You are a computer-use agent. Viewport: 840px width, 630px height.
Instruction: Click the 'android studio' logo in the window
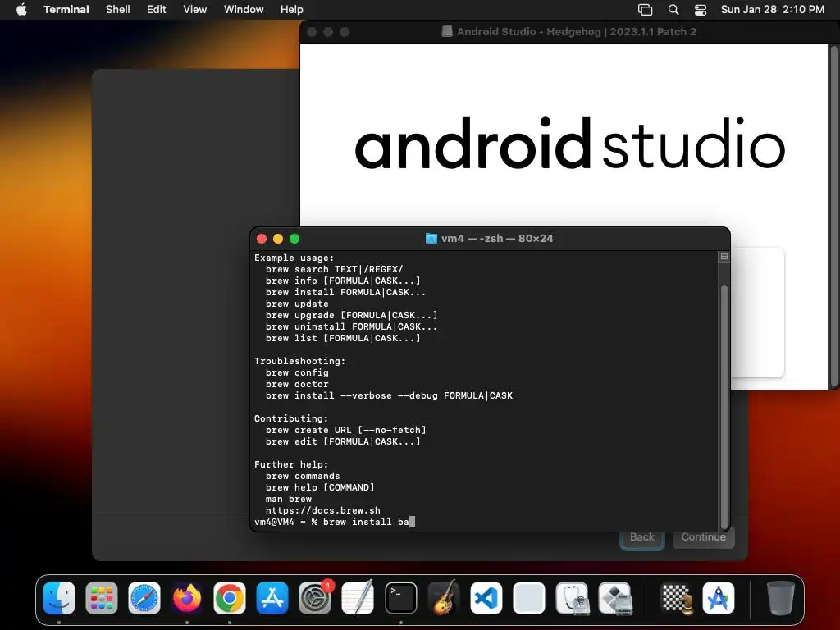click(570, 144)
